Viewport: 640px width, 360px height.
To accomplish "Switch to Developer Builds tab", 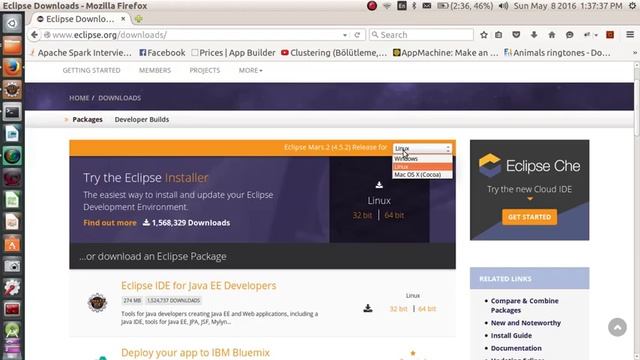I will 142,120.
